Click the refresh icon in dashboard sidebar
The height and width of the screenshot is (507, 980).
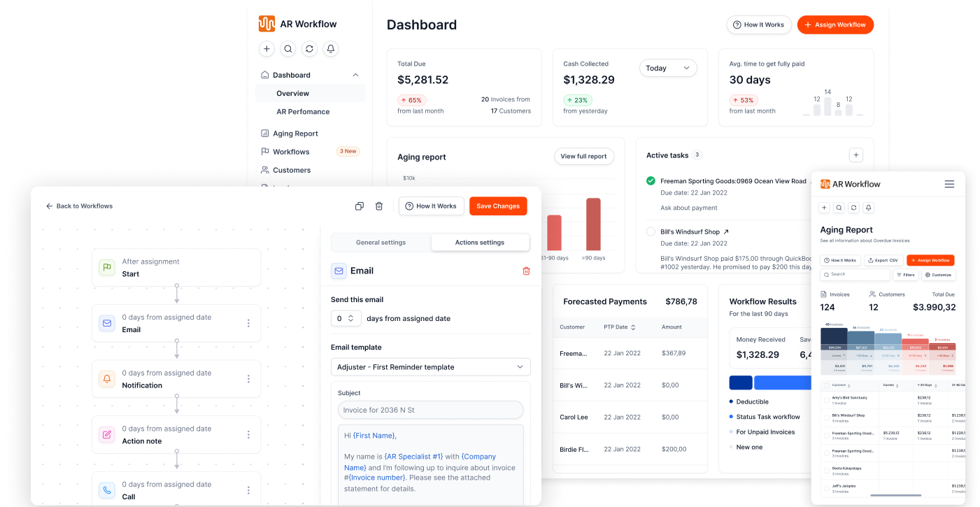309,49
